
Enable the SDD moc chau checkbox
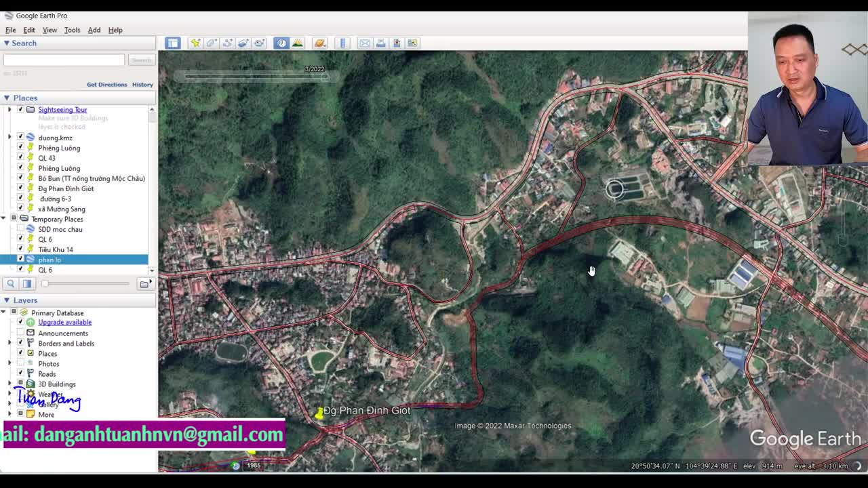coord(20,229)
